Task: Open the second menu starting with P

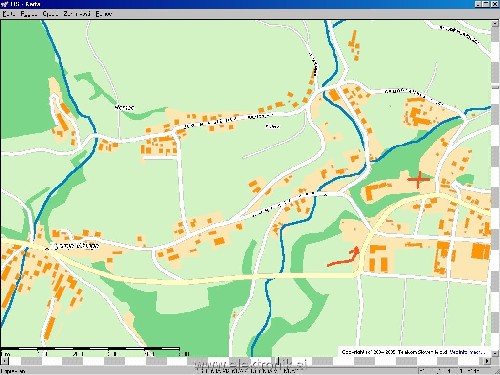Action: click(29, 14)
